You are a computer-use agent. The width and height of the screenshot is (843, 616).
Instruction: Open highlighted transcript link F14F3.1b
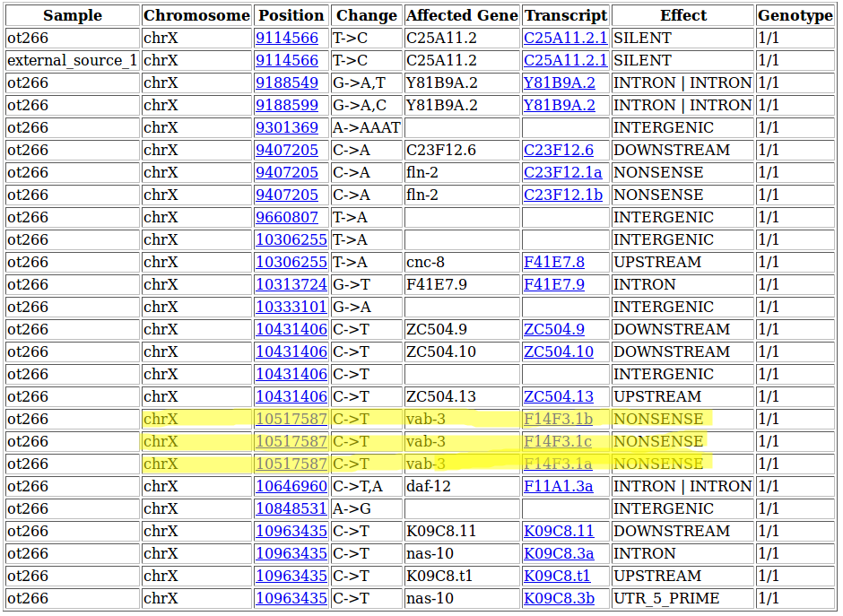tap(558, 420)
